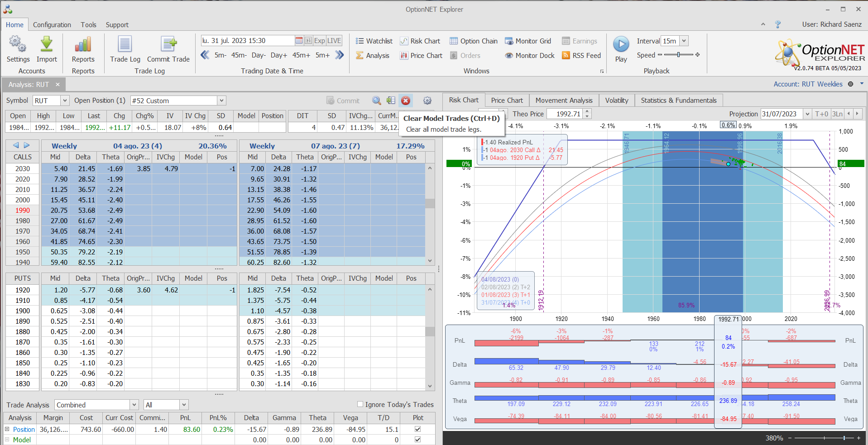Open the Trade Analysis Combined dropdown
Viewport: 868px width, 445px height.
click(134, 405)
